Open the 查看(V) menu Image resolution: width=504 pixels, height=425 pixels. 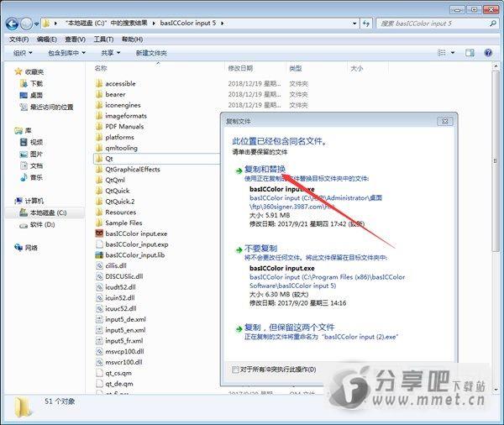(x=75, y=39)
